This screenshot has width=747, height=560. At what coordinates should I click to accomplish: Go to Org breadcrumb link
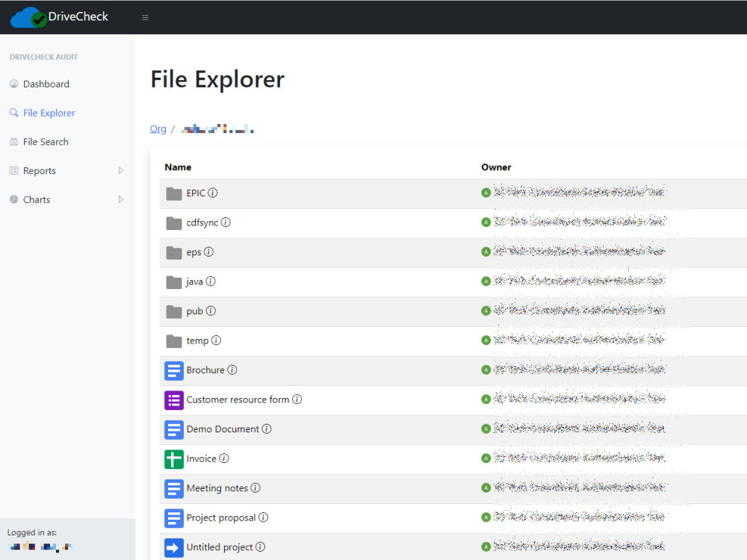(x=158, y=128)
